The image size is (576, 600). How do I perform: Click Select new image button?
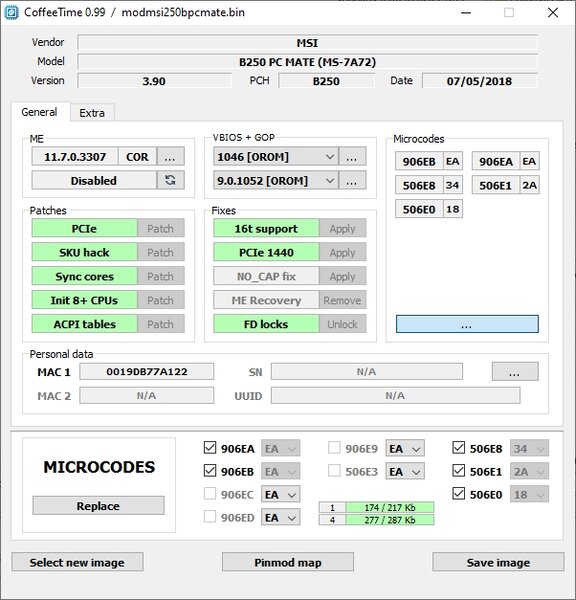77,562
